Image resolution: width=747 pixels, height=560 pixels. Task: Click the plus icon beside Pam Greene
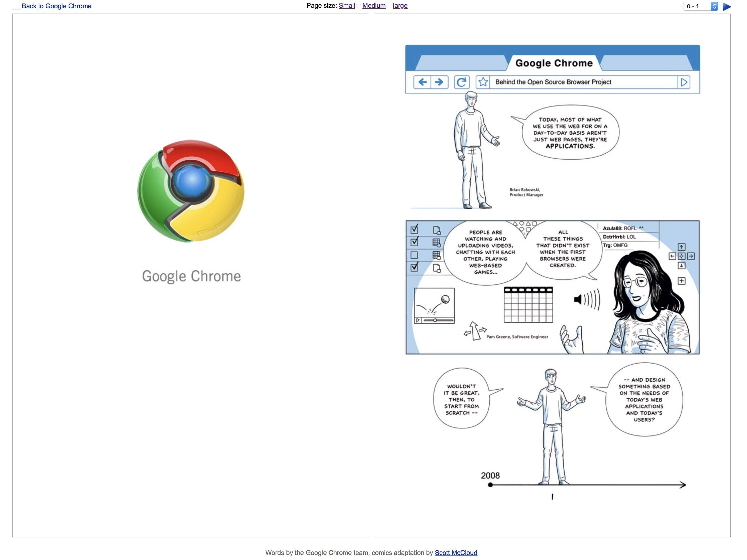681,281
